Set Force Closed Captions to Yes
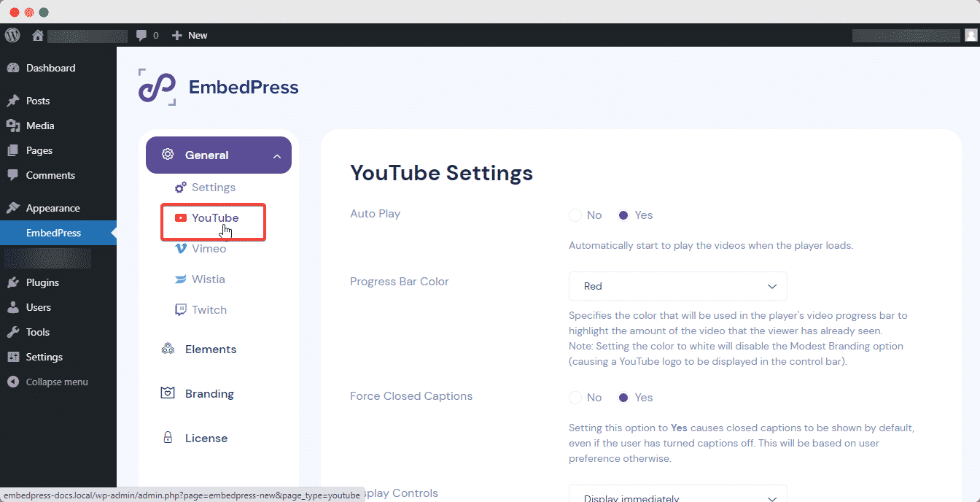Screen dimensions: 980x502 tap(623, 398)
